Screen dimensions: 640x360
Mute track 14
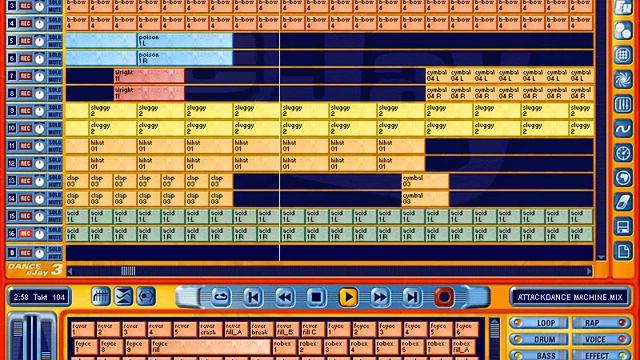pos(55,202)
